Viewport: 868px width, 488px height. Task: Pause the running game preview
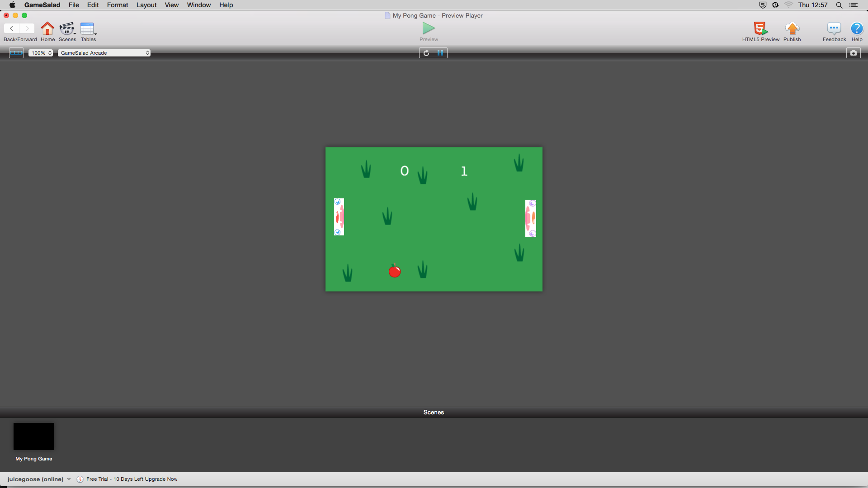[440, 53]
